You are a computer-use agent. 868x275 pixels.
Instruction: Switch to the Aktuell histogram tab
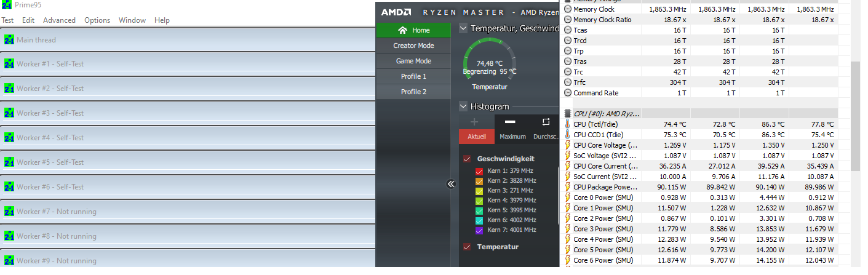click(477, 137)
